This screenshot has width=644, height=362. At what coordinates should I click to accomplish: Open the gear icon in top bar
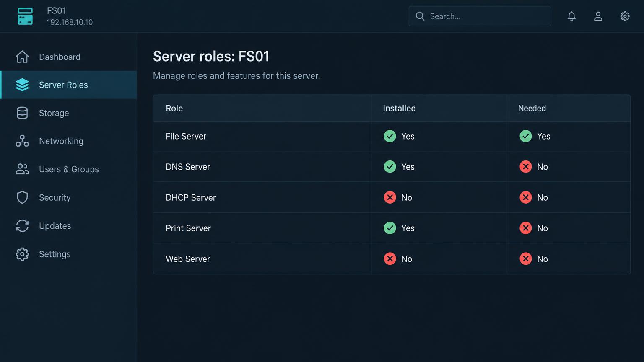(625, 16)
